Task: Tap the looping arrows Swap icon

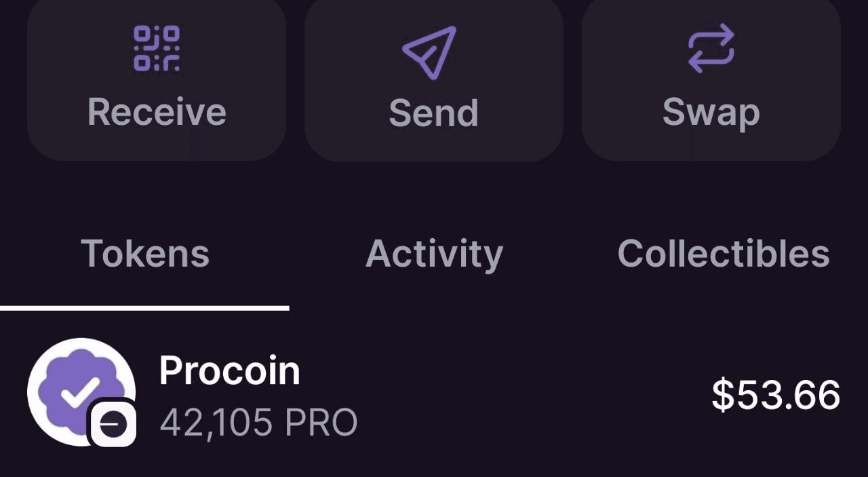Action: pyautogui.click(x=711, y=48)
